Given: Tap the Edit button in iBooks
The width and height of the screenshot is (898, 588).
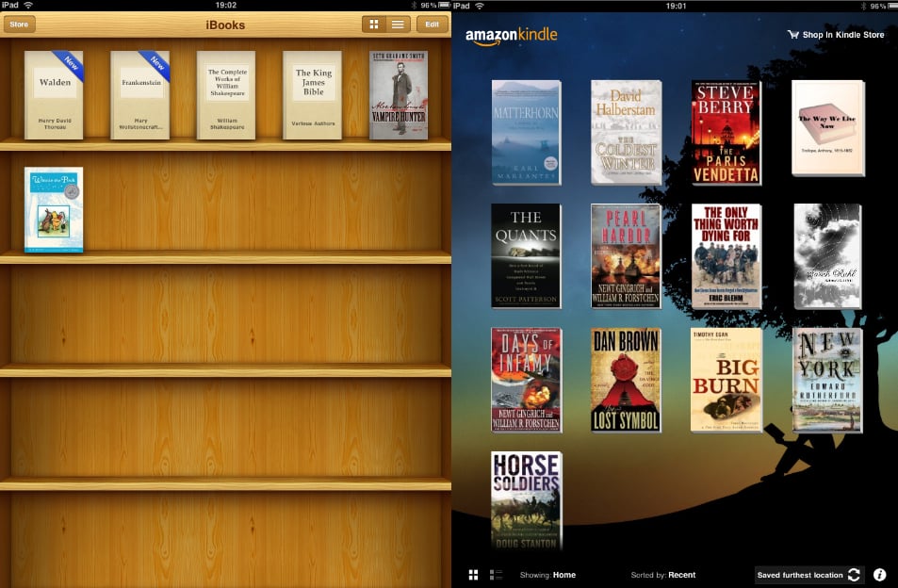Looking at the screenshot, I should [432, 24].
